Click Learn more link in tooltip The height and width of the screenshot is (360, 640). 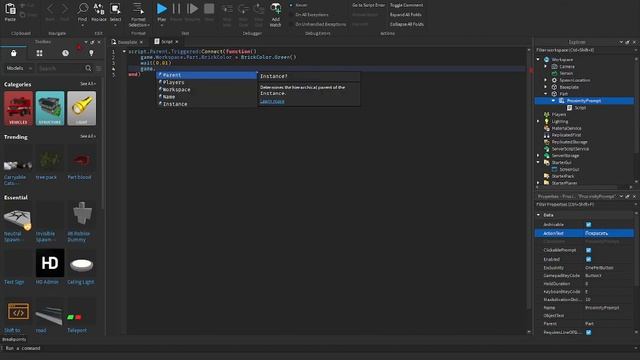pos(272,101)
